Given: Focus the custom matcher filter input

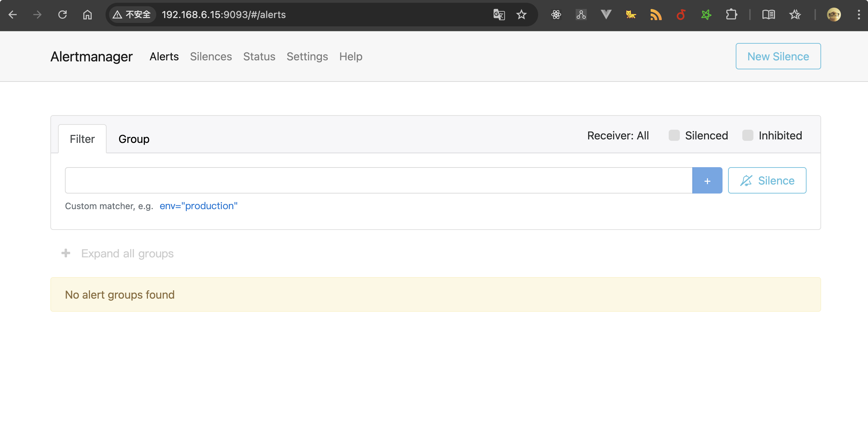Looking at the screenshot, I should point(378,180).
